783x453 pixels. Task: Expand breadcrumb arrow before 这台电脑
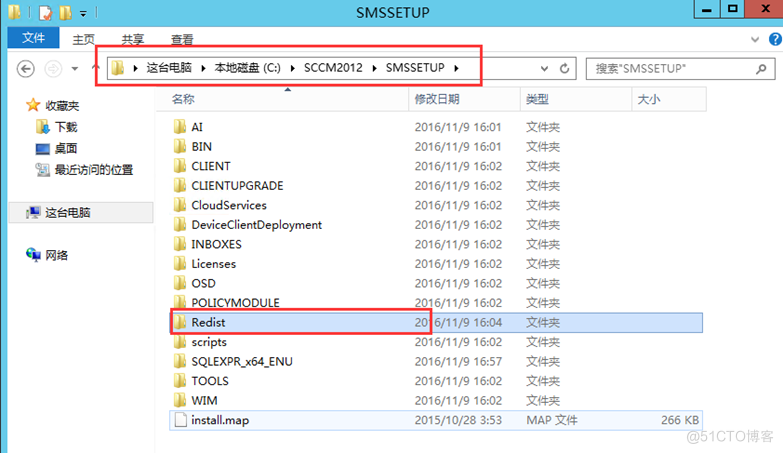click(x=135, y=68)
